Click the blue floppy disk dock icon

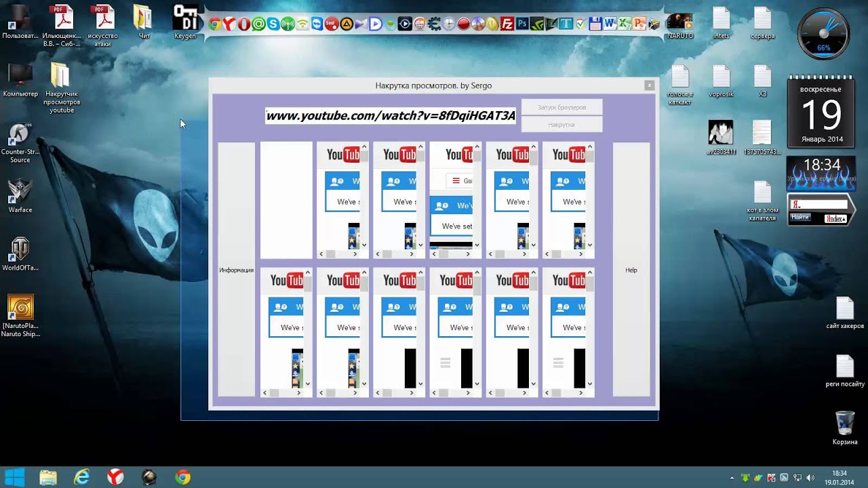(595, 24)
